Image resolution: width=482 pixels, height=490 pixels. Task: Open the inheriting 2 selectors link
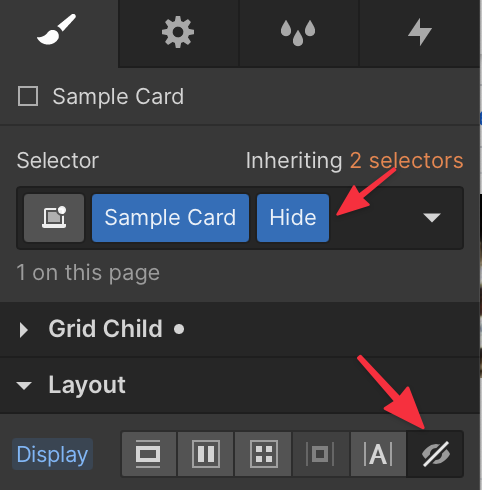point(406,161)
